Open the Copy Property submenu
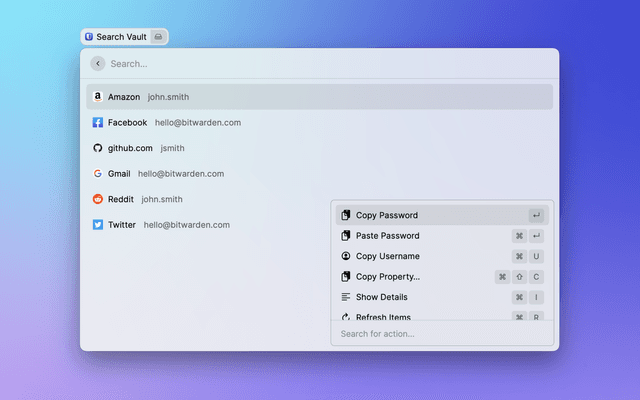The width and height of the screenshot is (640, 400). click(387, 276)
